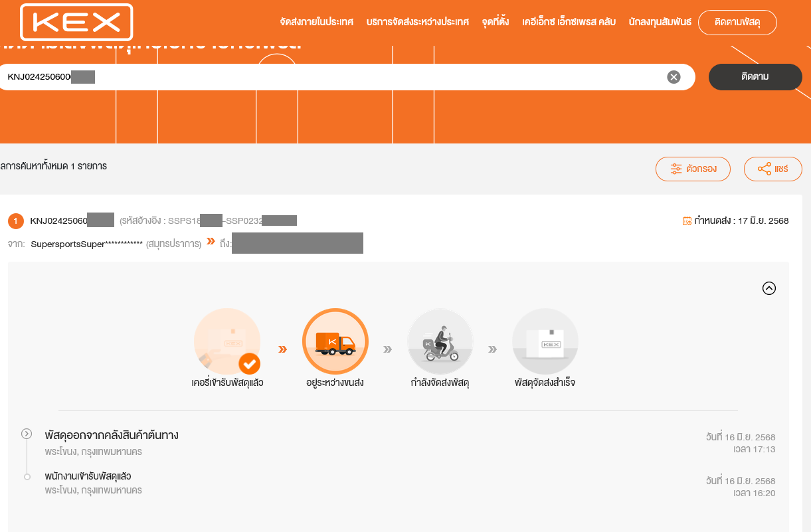Open บริการจัดส่งระหว่างประเทศ menu
This screenshot has height=532, width=811.
[x=418, y=22]
